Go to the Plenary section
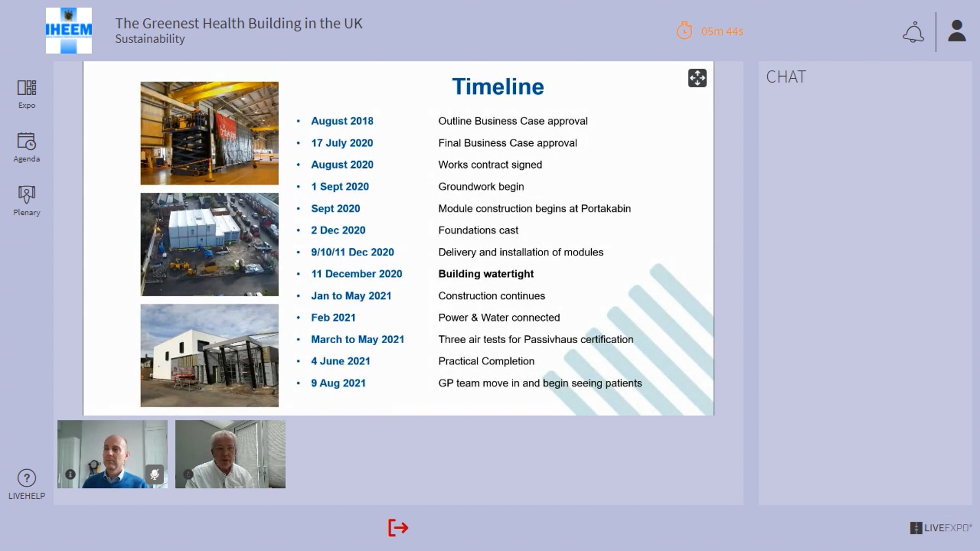Image resolution: width=980 pixels, height=551 pixels. [x=27, y=200]
